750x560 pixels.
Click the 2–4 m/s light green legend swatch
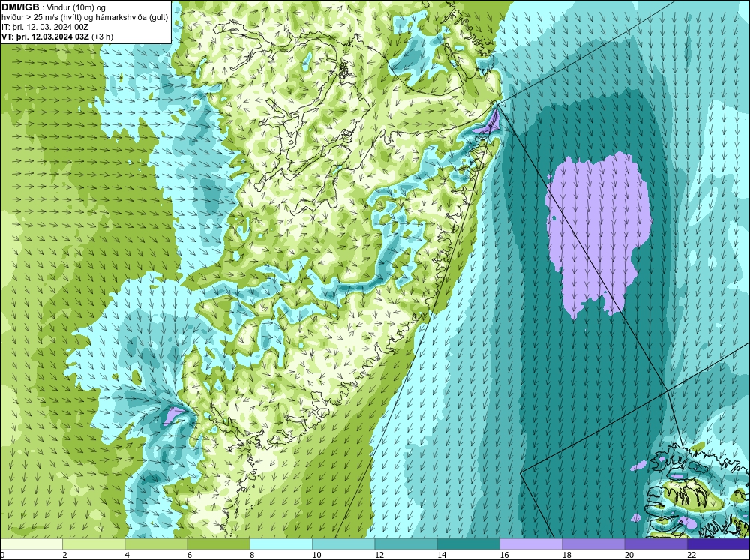click(x=94, y=544)
